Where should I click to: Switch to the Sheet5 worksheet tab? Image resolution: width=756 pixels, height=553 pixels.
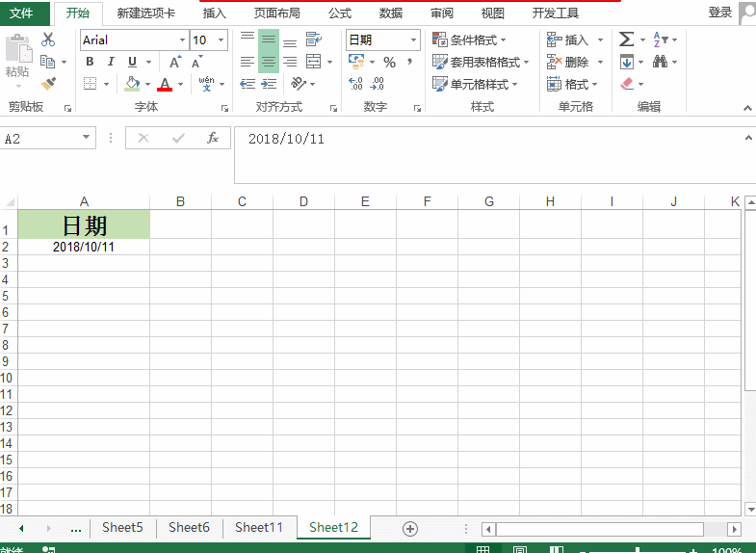(122, 527)
